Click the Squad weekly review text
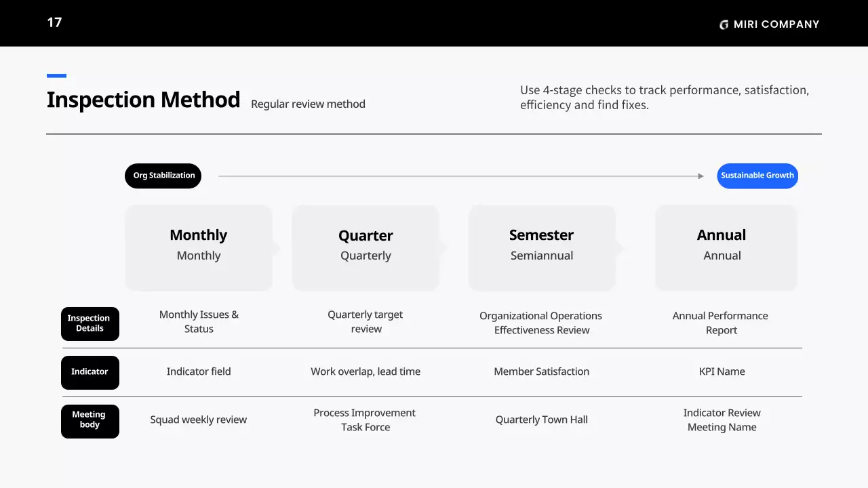Screen dimensions: 868x488 [199, 420]
